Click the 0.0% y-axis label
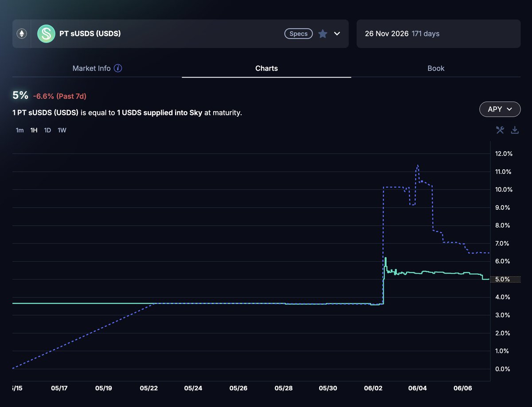The image size is (532, 407). [x=503, y=369]
